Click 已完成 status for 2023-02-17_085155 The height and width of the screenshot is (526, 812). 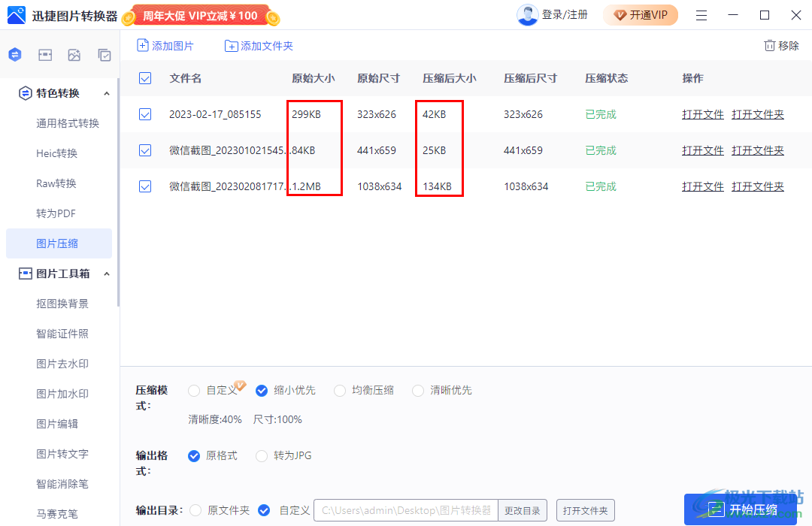(601, 114)
